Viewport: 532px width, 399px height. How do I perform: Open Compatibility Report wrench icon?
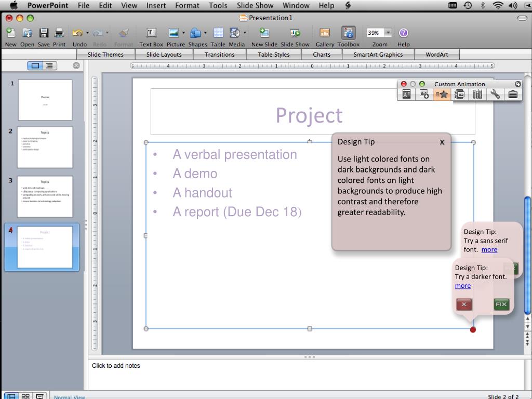(495, 95)
